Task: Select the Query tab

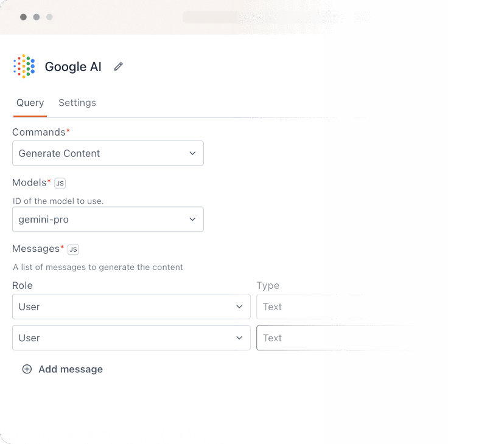Action: pos(30,103)
